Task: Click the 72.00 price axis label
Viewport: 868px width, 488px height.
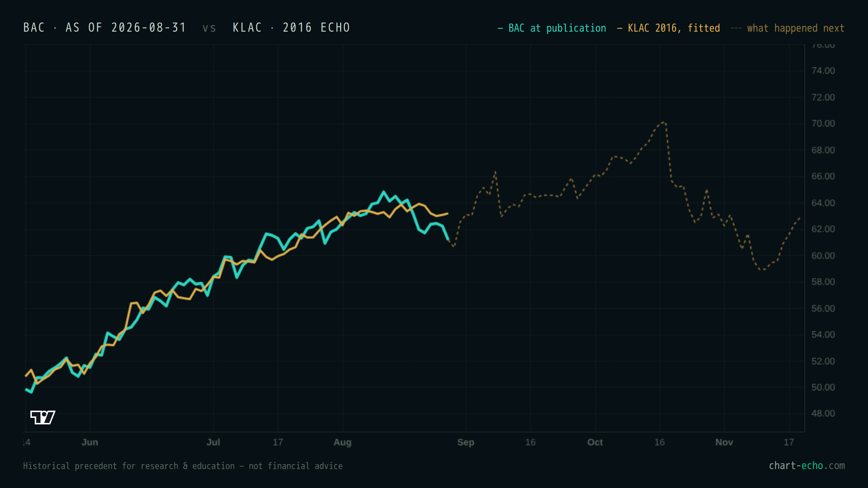Action: [823, 98]
